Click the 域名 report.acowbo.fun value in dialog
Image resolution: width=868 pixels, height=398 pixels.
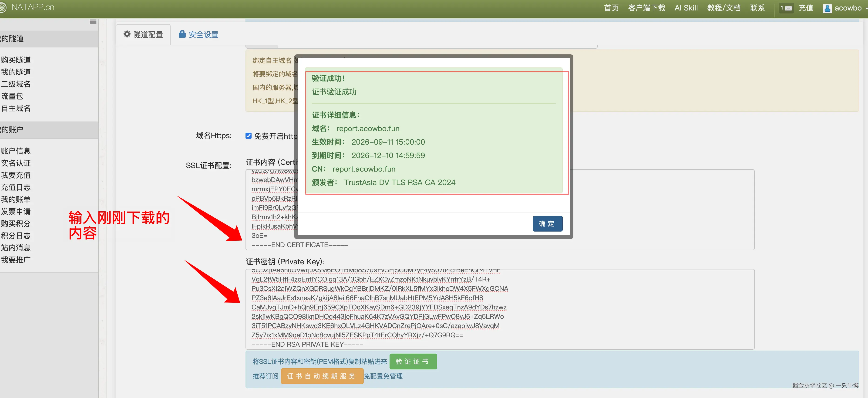[368, 129]
